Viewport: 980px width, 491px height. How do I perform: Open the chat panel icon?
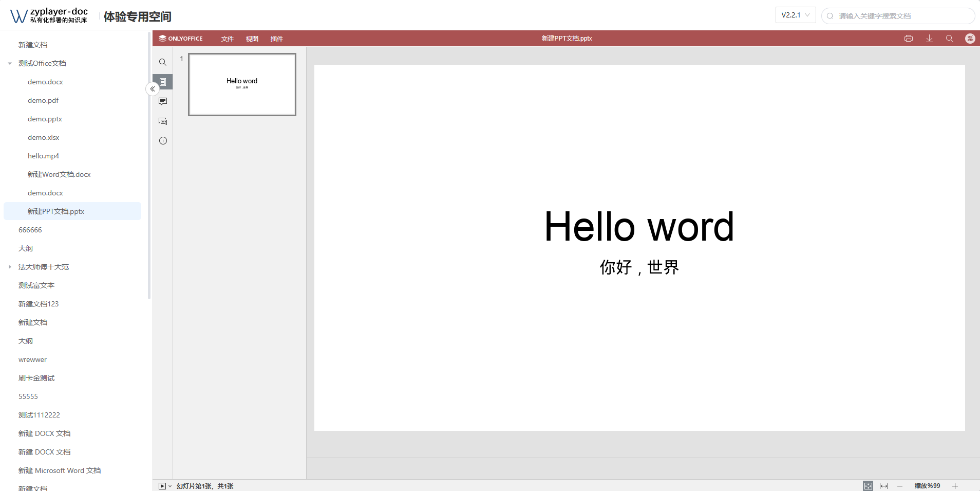pos(163,121)
